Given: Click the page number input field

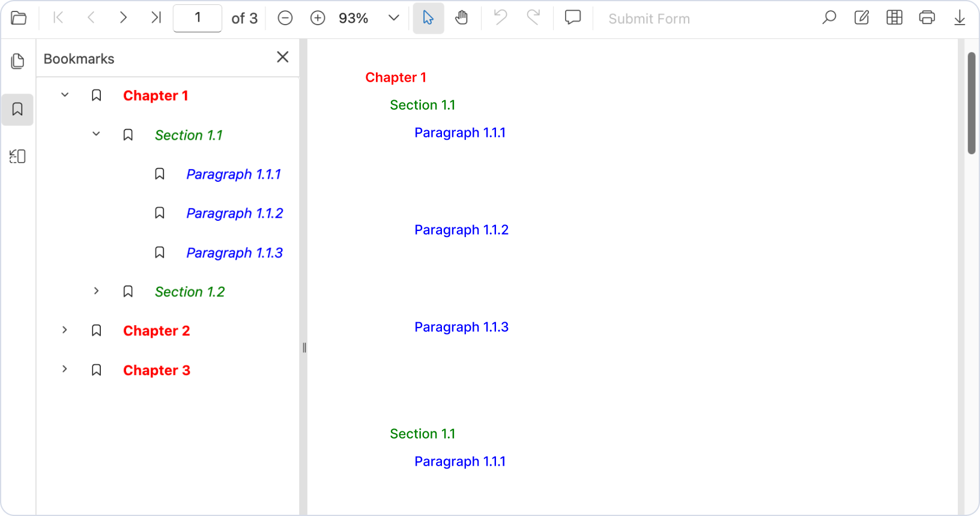Looking at the screenshot, I should 198,18.
